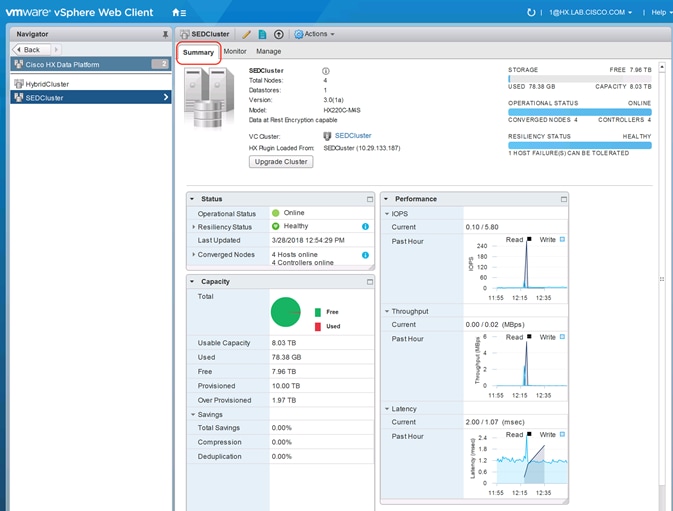The width and height of the screenshot is (673, 511).
Task: Select HybridCluster in the Navigator
Action: (x=91, y=84)
